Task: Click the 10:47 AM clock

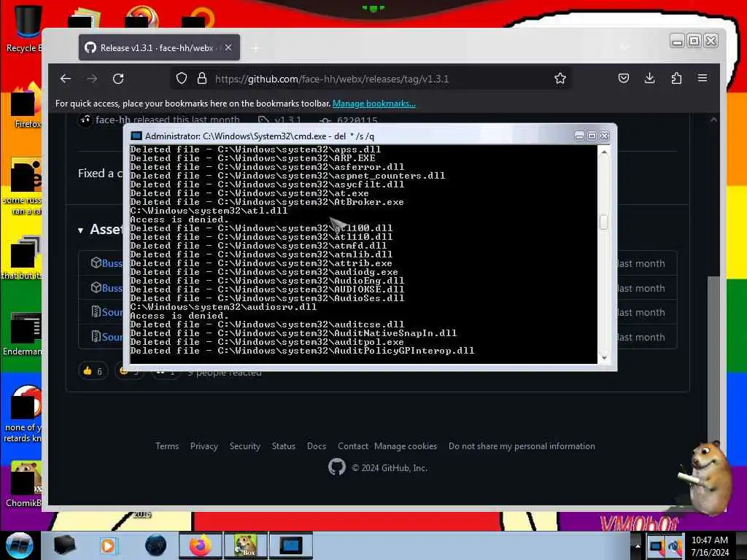Action: coord(709,540)
